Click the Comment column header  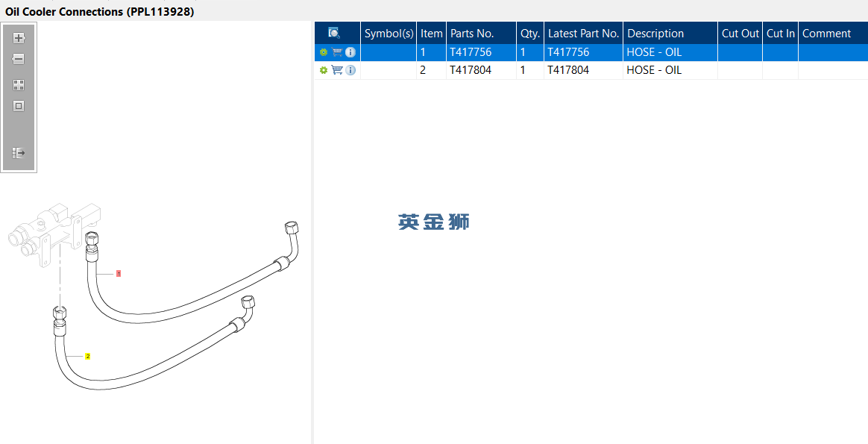tap(833, 34)
